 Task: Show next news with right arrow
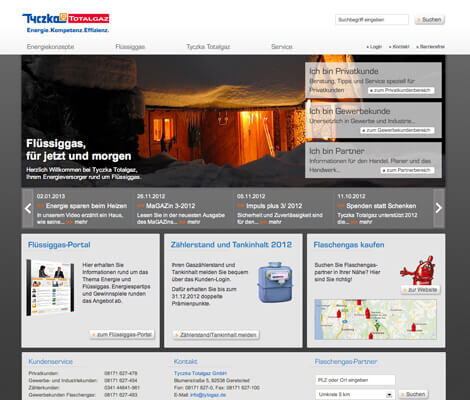[x=439, y=208]
